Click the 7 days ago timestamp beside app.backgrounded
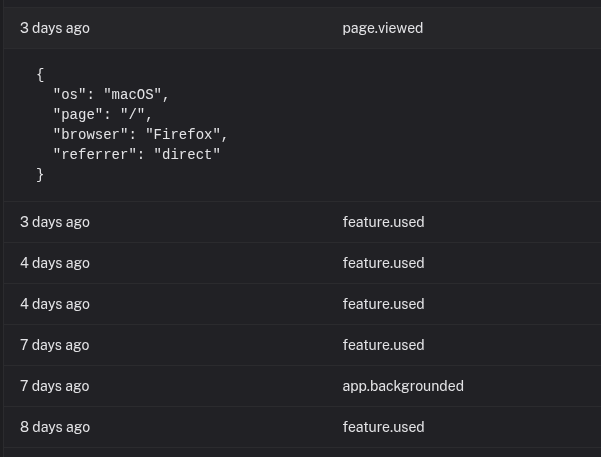Screen dimensions: 601x457 point(55,386)
